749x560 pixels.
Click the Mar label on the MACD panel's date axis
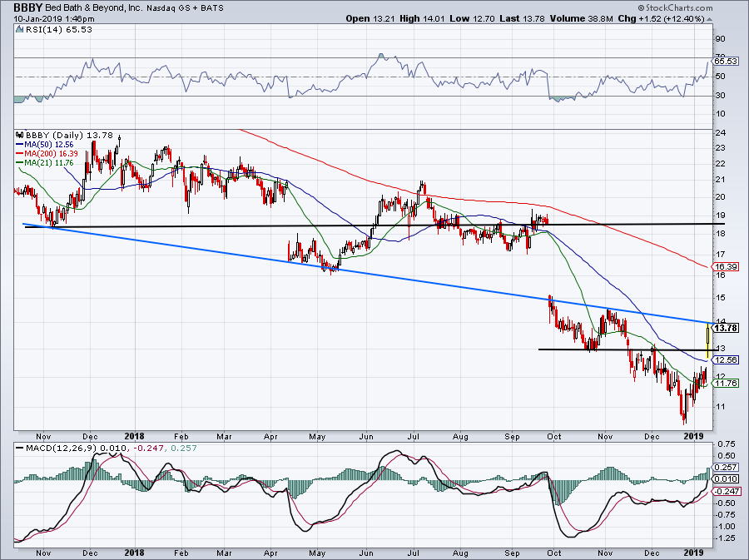pyautogui.click(x=224, y=553)
